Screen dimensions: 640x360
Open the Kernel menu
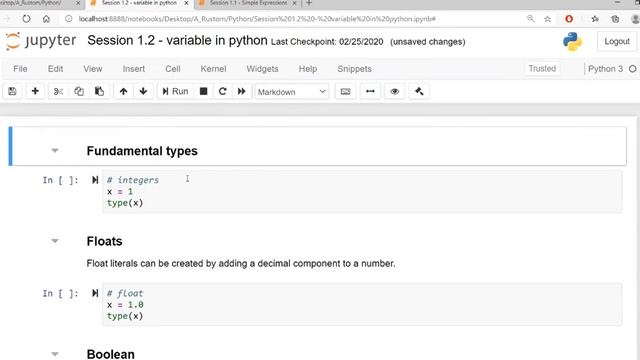pos(213,69)
